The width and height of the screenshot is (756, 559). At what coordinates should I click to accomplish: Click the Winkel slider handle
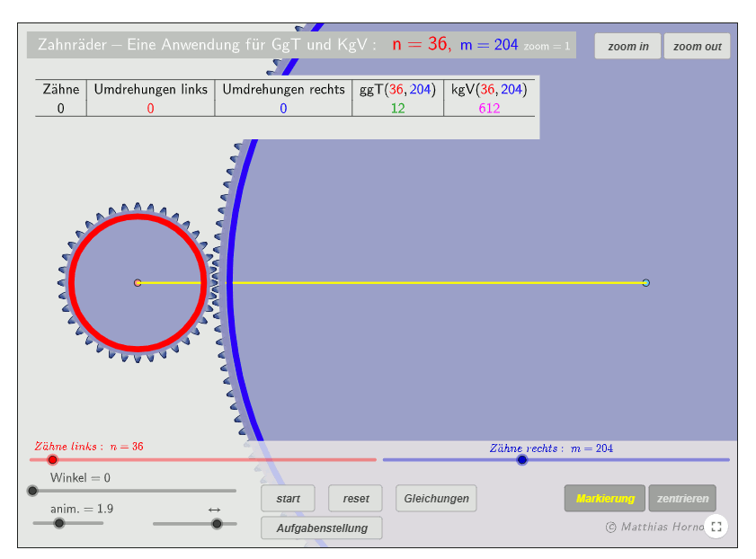click(x=32, y=491)
